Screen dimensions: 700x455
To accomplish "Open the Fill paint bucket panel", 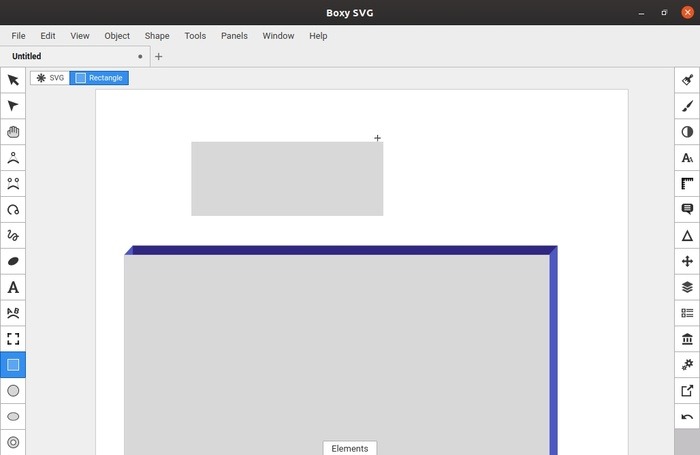I will click(687, 80).
